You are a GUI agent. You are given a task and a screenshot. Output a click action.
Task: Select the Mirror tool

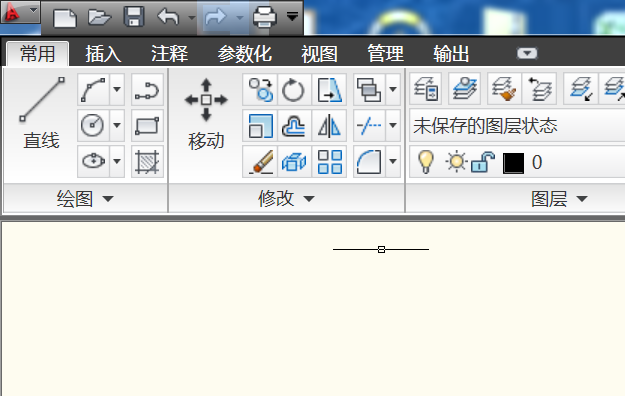pyautogui.click(x=329, y=126)
